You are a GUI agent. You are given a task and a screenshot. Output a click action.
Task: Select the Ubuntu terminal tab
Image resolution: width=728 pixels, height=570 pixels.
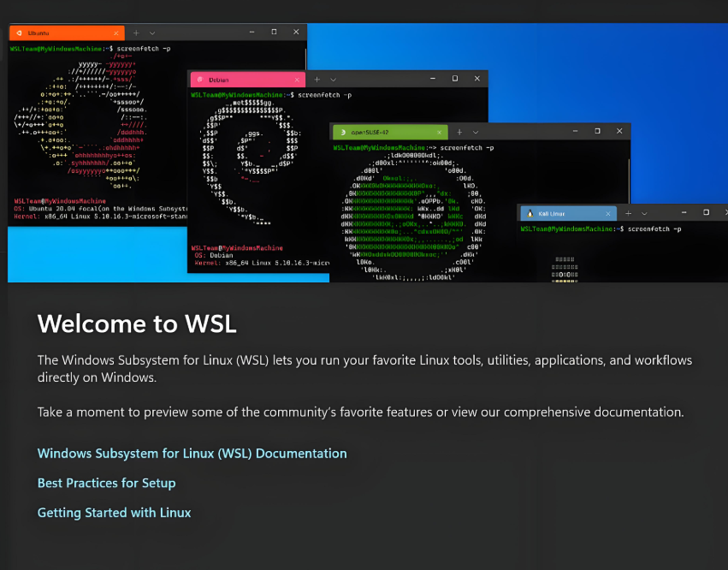(x=67, y=33)
